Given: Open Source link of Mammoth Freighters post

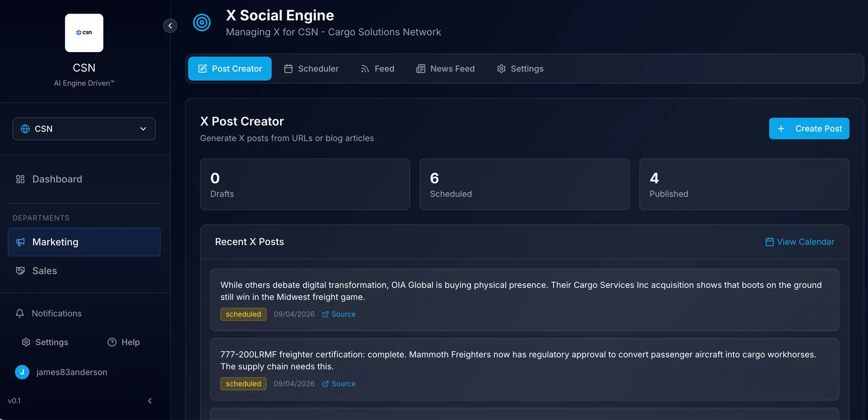Looking at the screenshot, I should point(339,384).
